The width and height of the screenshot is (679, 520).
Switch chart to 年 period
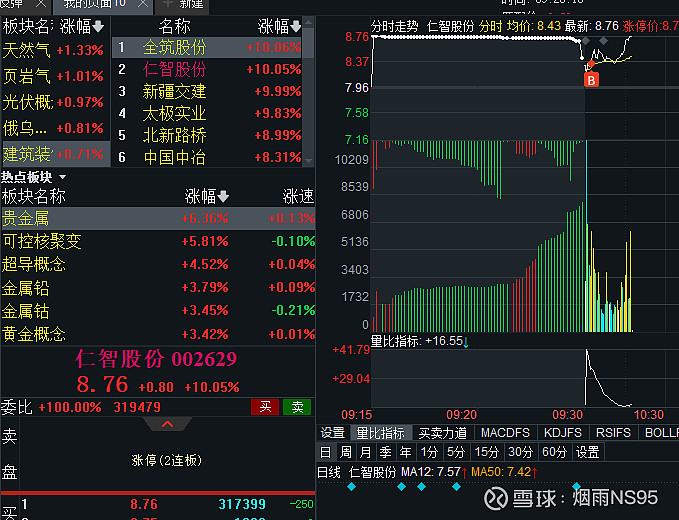click(x=405, y=452)
